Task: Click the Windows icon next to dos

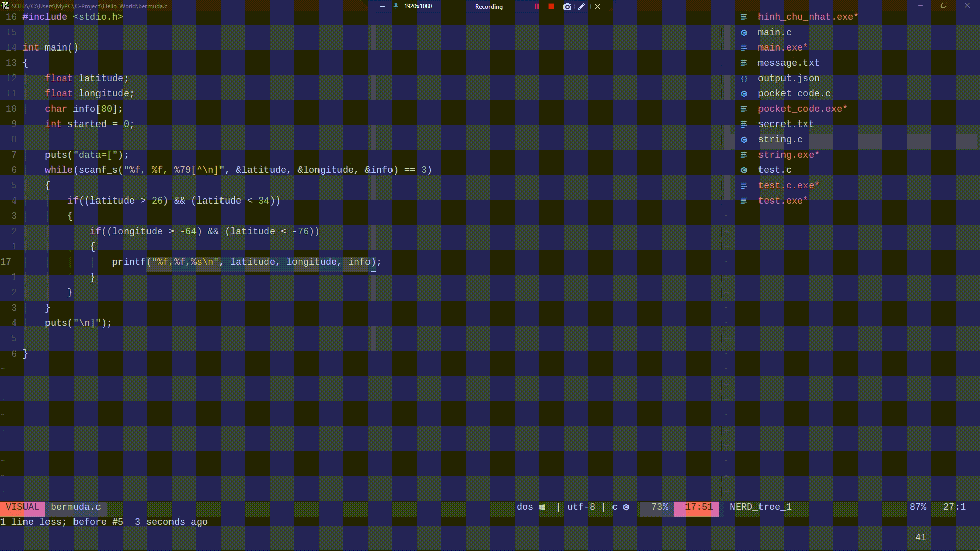Action: [x=542, y=507]
